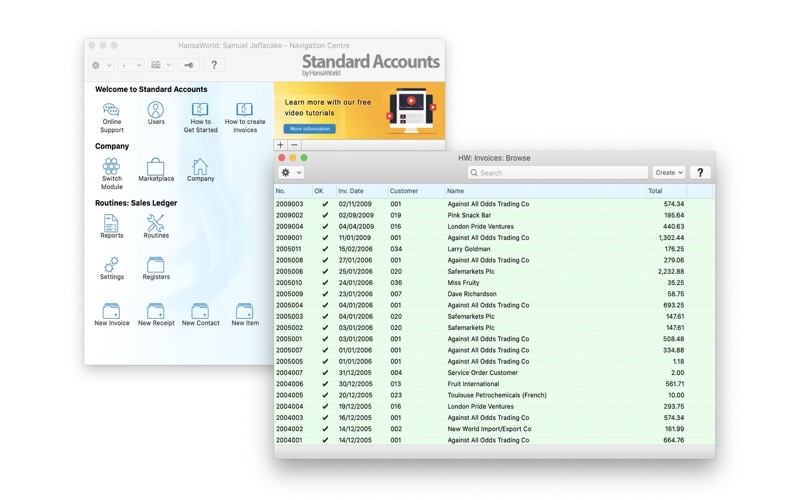This screenshot has width=800, height=500.
Task: Sort by the No. column header
Action: (293, 191)
